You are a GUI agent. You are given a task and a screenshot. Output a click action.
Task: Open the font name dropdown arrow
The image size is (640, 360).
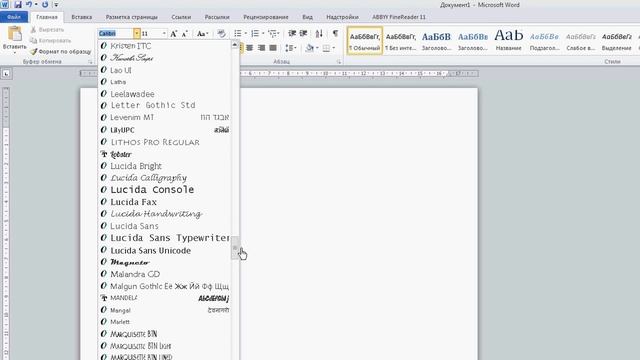(x=137, y=33)
